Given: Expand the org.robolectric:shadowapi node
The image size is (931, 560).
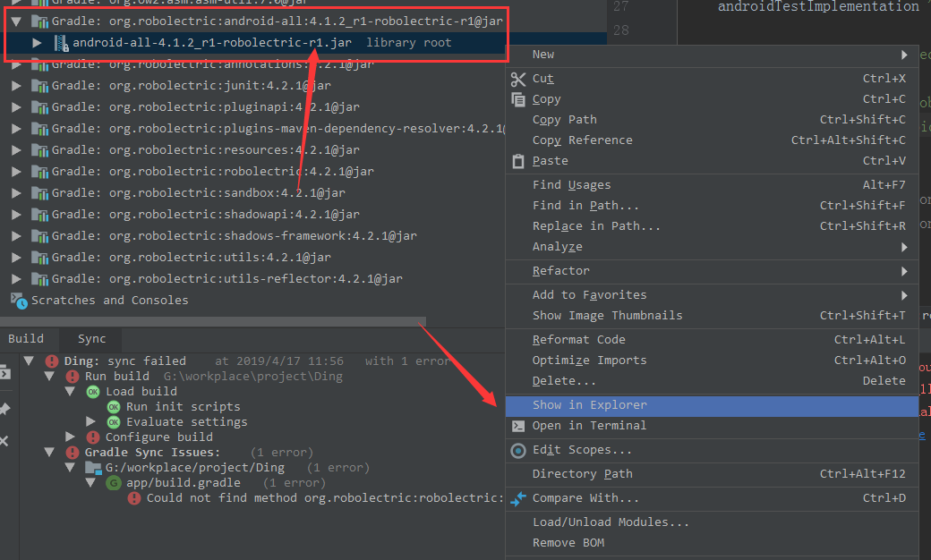Looking at the screenshot, I should pyautogui.click(x=17, y=215).
